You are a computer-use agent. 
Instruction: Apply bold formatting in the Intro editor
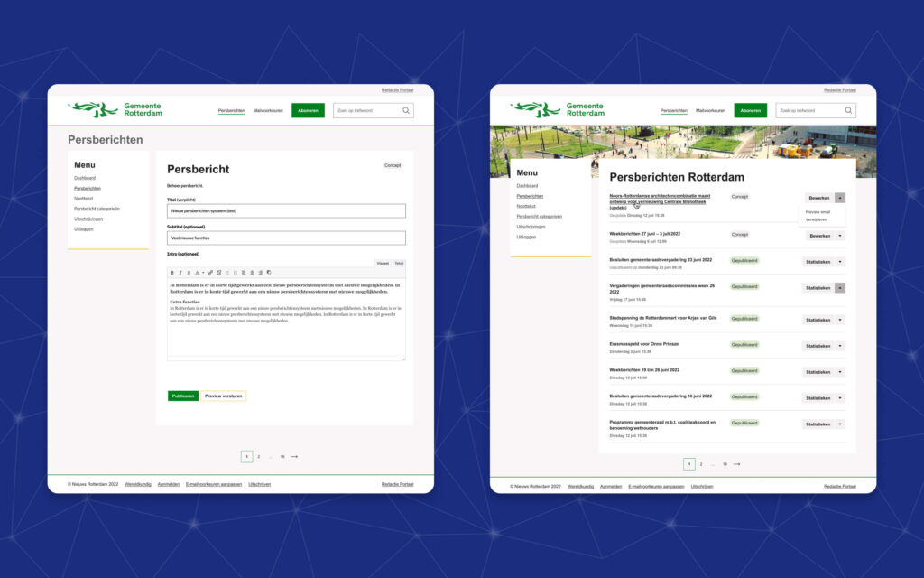(172, 272)
